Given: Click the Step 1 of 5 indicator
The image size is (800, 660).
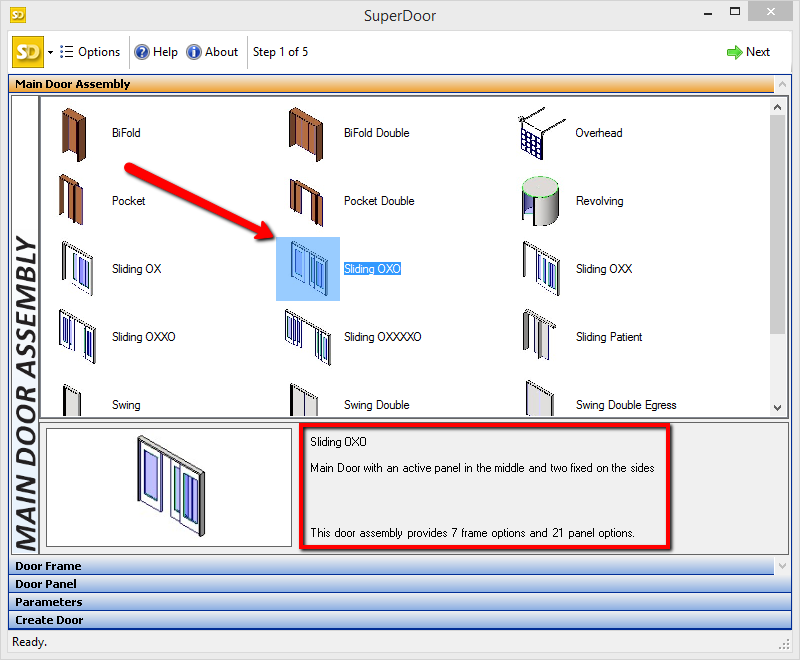Looking at the screenshot, I should click(x=281, y=52).
